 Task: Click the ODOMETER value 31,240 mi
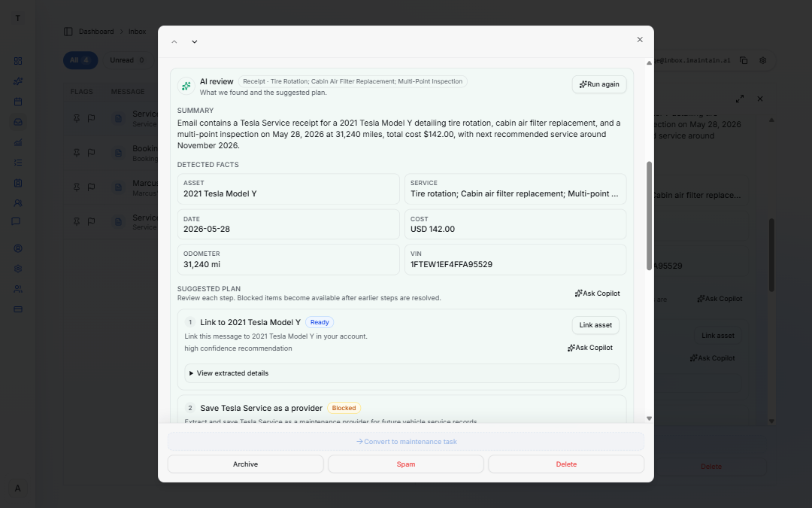tap(202, 264)
